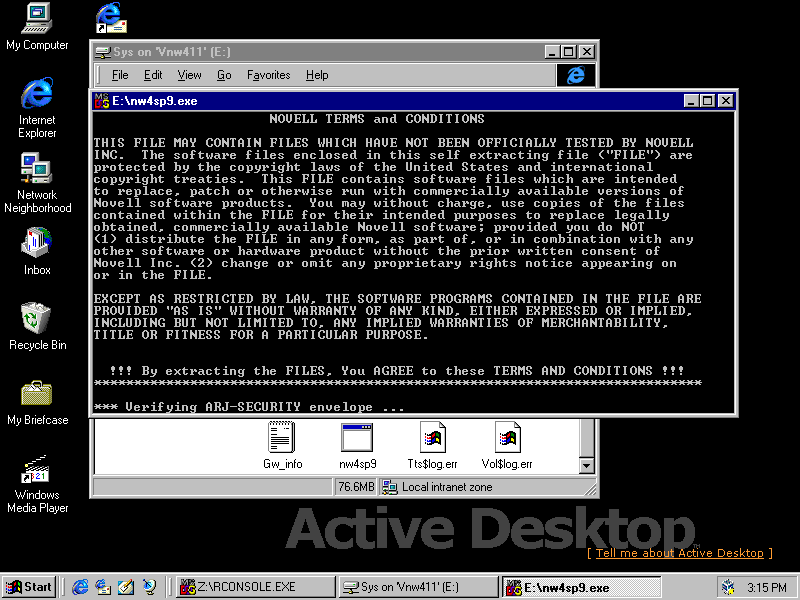Select the Recycle Bin desktop icon
The image size is (800, 600).
coord(37,327)
